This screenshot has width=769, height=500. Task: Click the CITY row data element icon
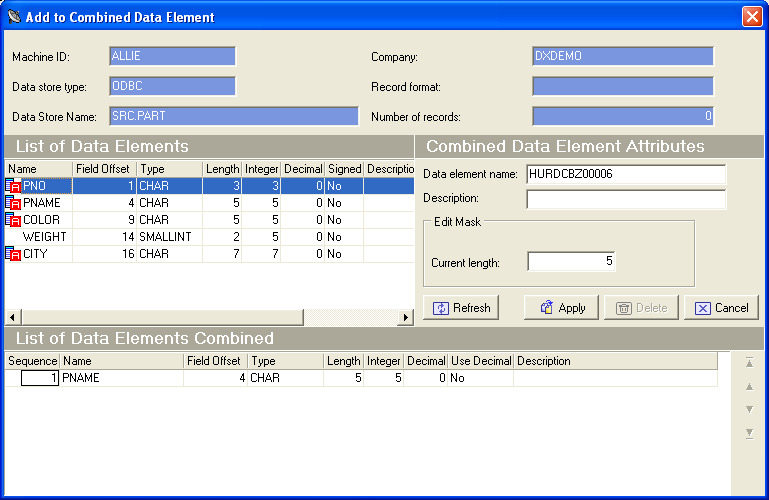pos(13,254)
